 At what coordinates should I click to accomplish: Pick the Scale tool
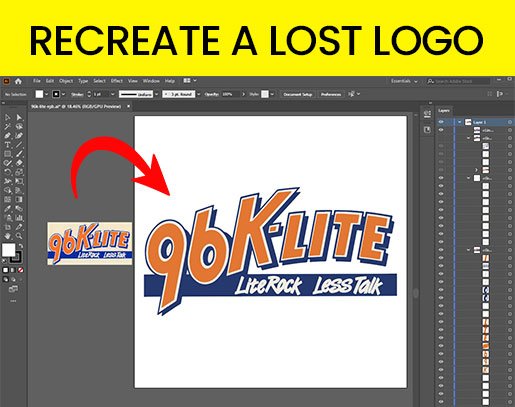coord(19,172)
